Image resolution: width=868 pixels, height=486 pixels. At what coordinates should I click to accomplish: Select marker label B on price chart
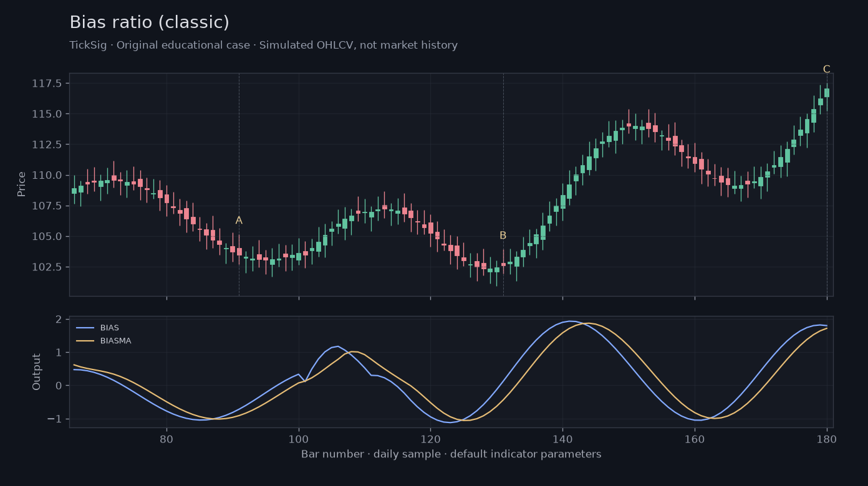pyautogui.click(x=503, y=236)
